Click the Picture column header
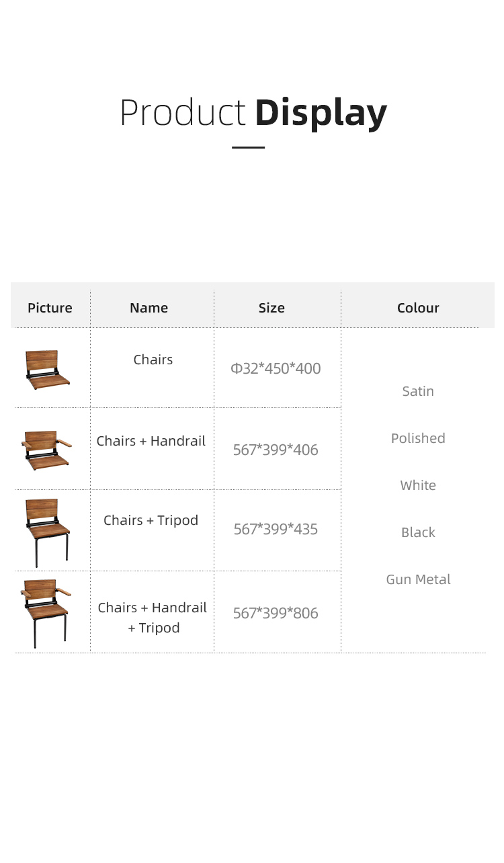The width and height of the screenshot is (504, 863). [50, 308]
